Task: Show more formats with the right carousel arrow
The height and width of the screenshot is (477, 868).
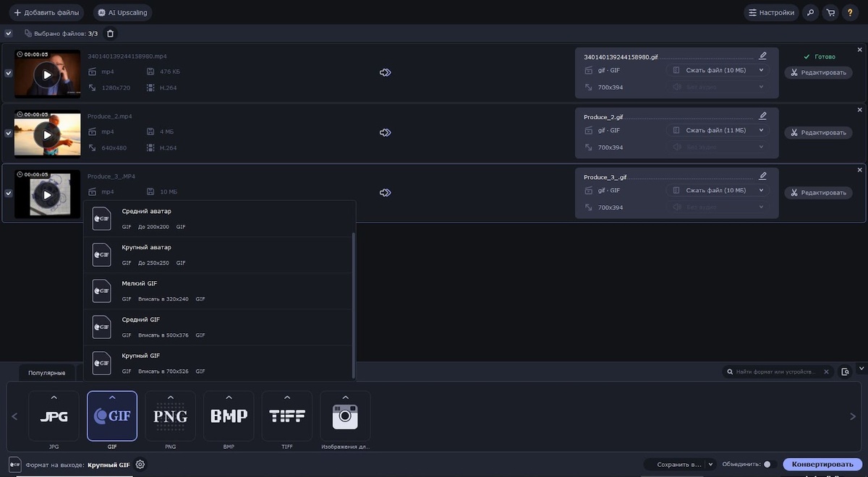Action: click(853, 416)
